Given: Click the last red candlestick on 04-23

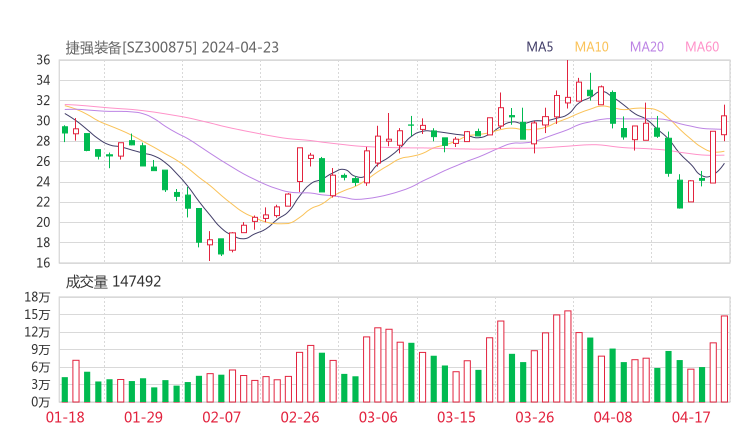Looking at the screenshot, I should [x=724, y=123].
